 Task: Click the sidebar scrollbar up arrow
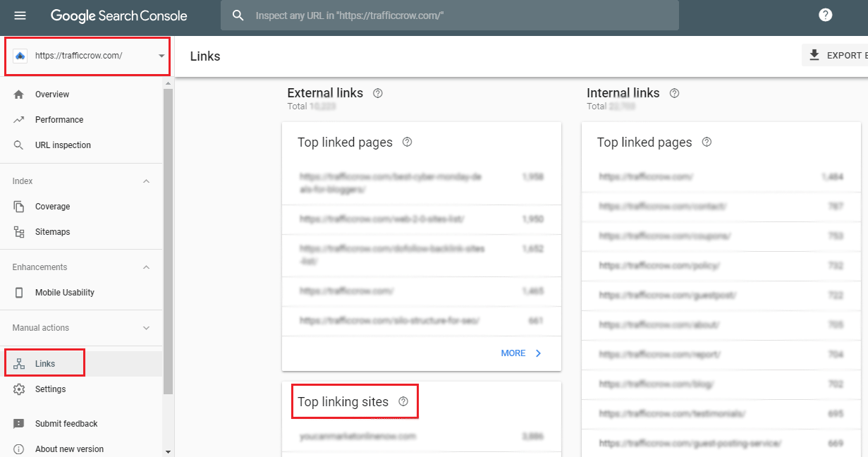(169, 83)
